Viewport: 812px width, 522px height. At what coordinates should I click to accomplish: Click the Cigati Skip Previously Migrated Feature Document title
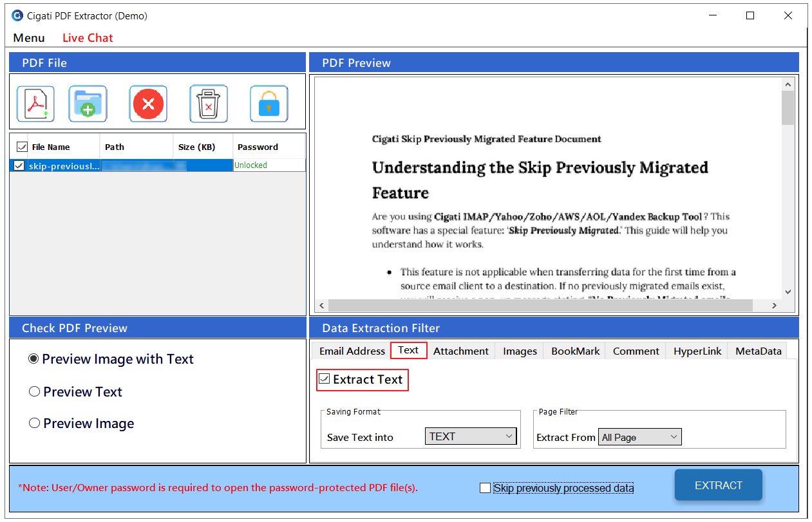click(x=487, y=139)
